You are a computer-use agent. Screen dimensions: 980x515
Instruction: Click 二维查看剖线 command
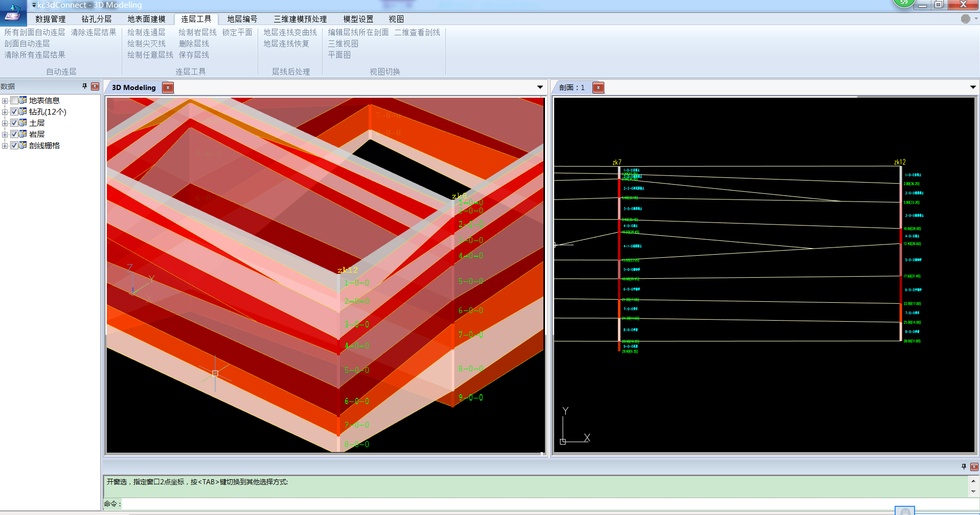pyautogui.click(x=417, y=32)
